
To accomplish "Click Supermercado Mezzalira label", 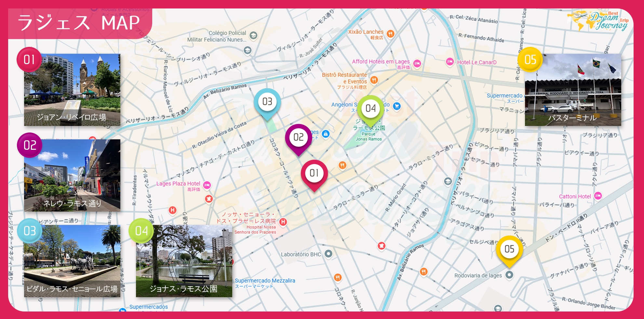I will pos(265,281).
